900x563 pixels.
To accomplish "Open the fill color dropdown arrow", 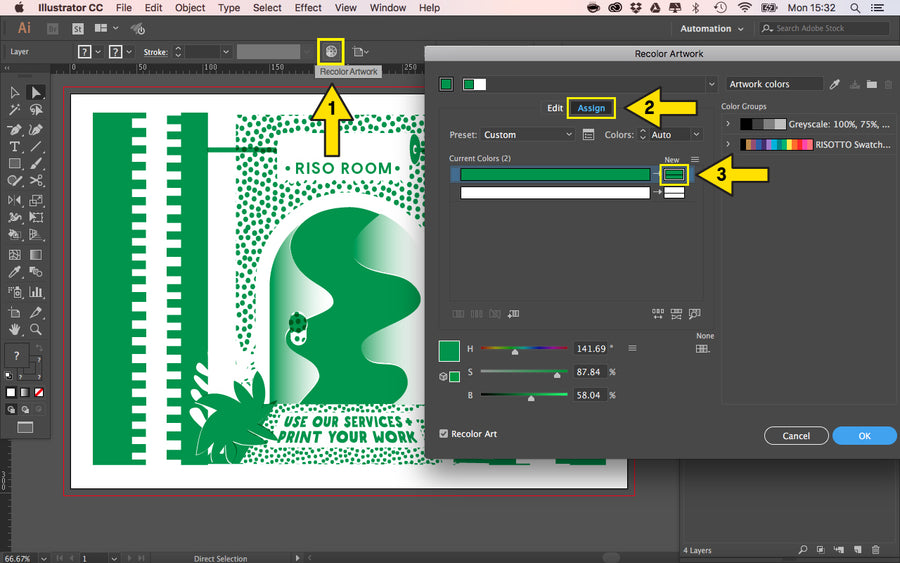I will pyautogui.click(x=98, y=52).
